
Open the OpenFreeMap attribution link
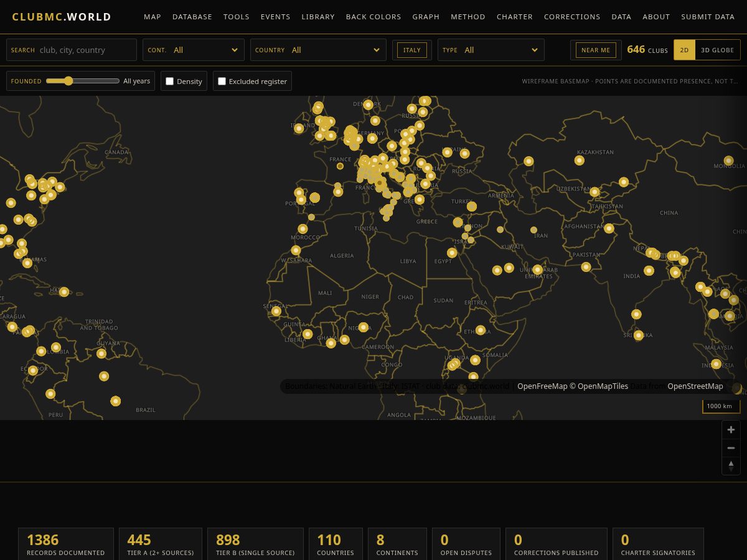pyautogui.click(x=542, y=386)
